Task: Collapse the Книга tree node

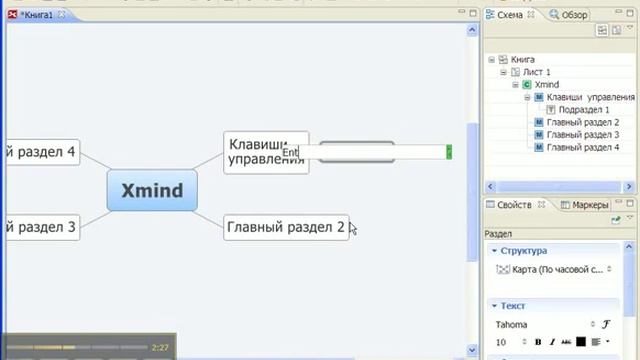Action: [x=491, y=60]
